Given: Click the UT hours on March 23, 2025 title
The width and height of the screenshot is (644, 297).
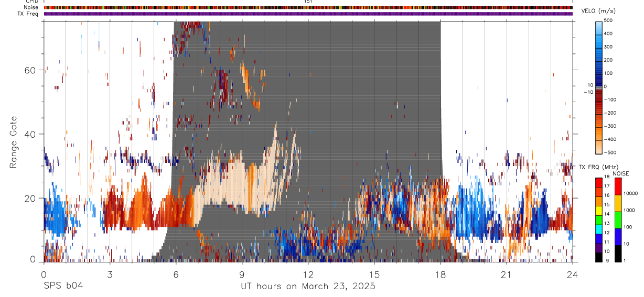Looking at the screenshot, I should click(308, 287).
